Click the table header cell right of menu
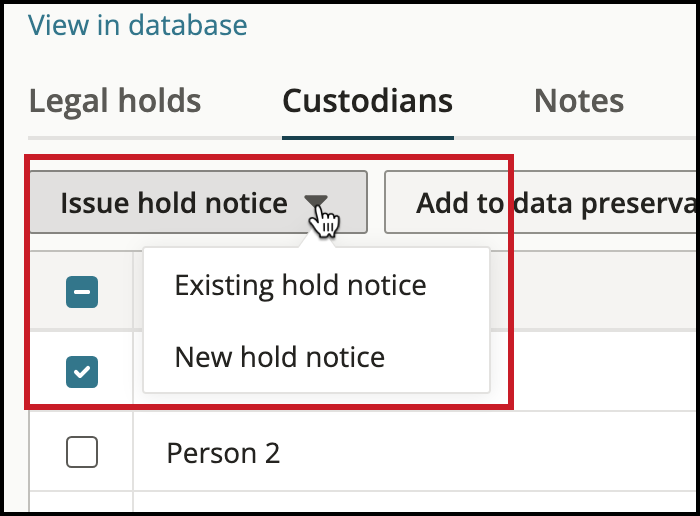Image resolution: width=700 pixels, height=516 pixels. [x=595, y=291]
